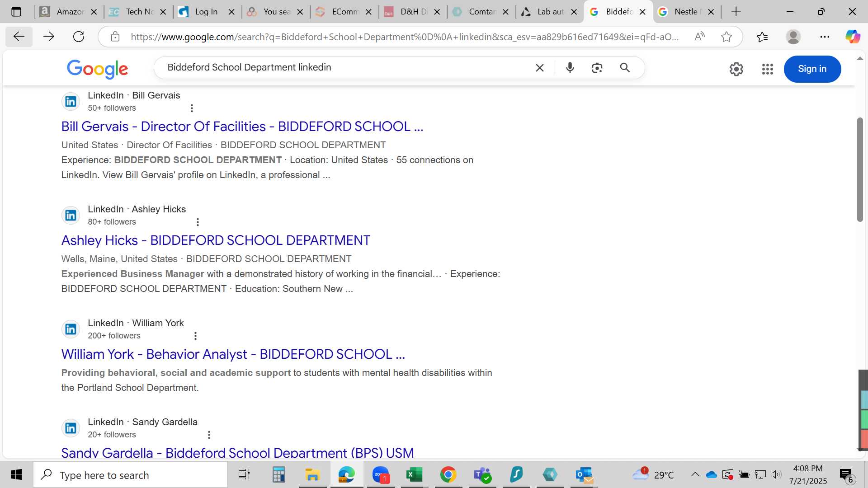Open File Explorer from the taskbar
The image size is (868, 488).
[312, 474]
